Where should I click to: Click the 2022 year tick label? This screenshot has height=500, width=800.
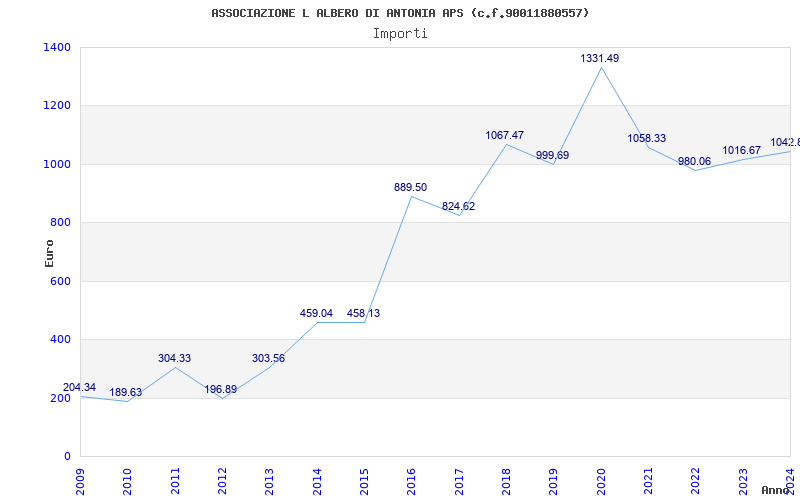click(695, 481)
